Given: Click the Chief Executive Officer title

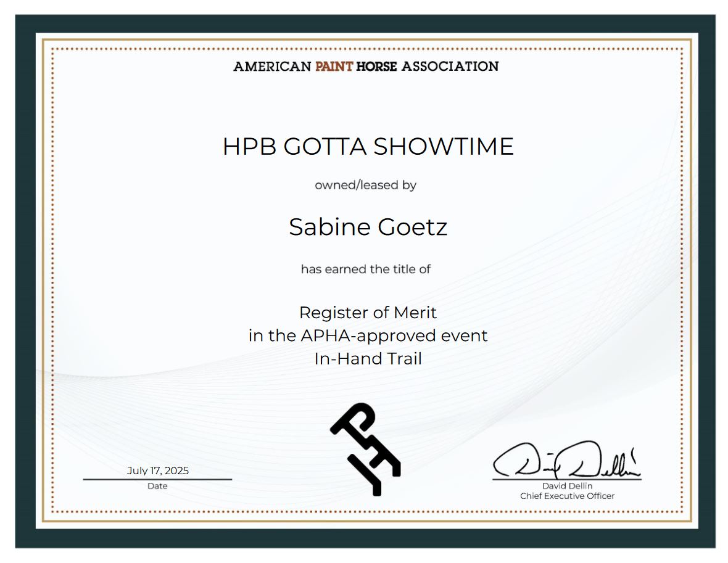Looking at the screenshot, I should [567, 496].
